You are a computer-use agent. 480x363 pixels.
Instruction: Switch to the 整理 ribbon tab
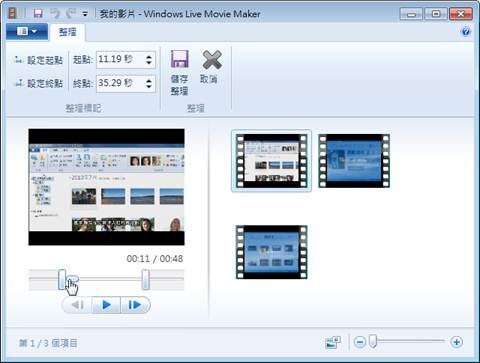tap(67, 32)
